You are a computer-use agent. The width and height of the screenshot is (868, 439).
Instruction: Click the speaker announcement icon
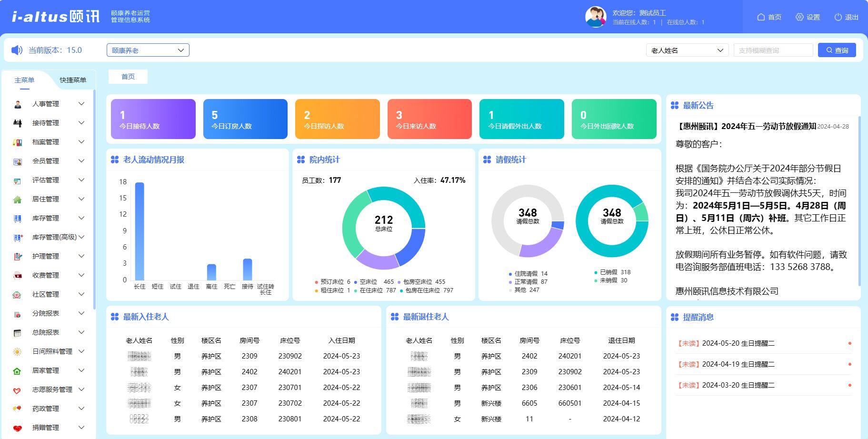pos(17,50)
